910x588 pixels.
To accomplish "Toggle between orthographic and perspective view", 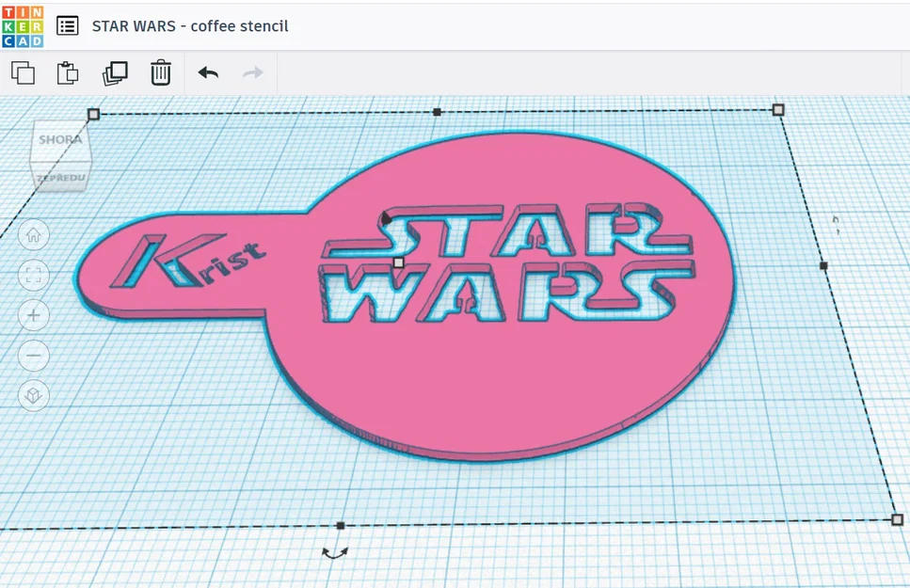I will pyautogui.click(x=33, y=395).
